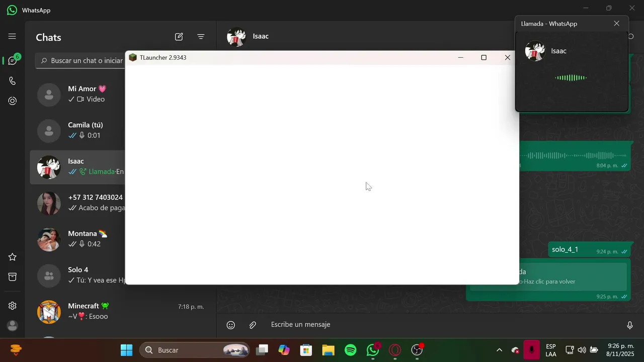Open Microsoft Store from the taskbar
Viewport: 644px width, 362px height.
[306, 350]
